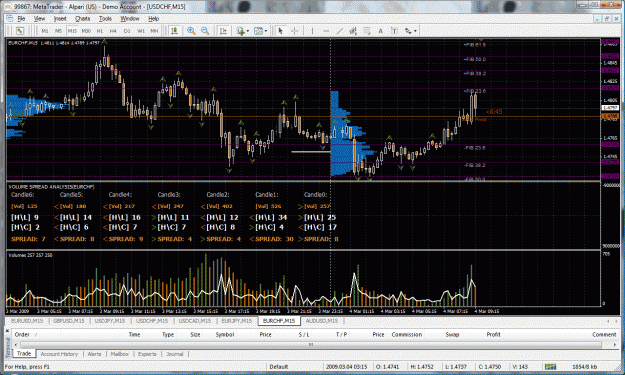Click the Profit column header
Image resolution: width=625 pixels, height=375 pixels.
(493, 334)
